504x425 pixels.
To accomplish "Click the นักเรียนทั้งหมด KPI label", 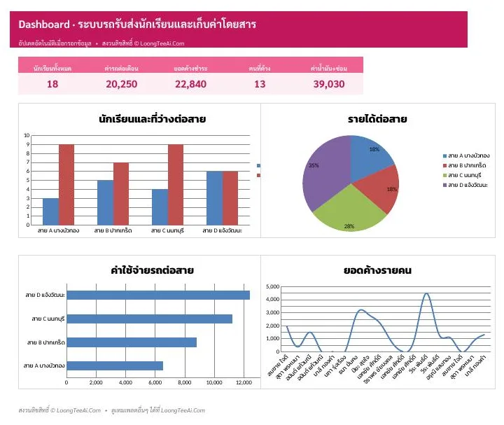I will [52, 68].
